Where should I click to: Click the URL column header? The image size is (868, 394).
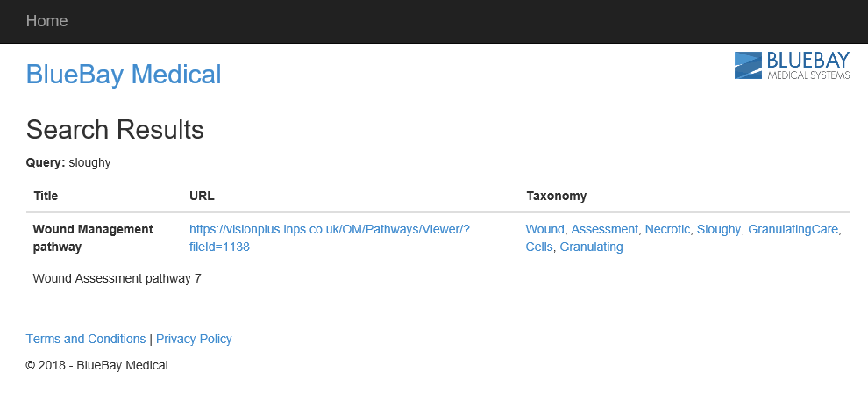(202, 196)
